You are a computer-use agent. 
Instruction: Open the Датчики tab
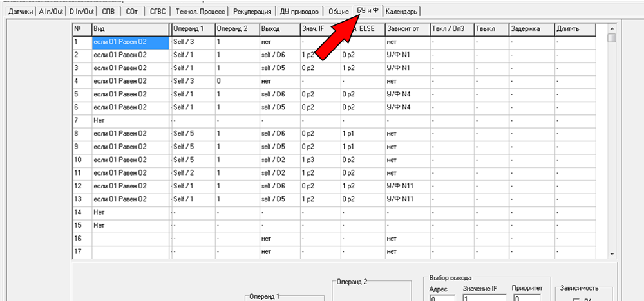click(17, 12)
